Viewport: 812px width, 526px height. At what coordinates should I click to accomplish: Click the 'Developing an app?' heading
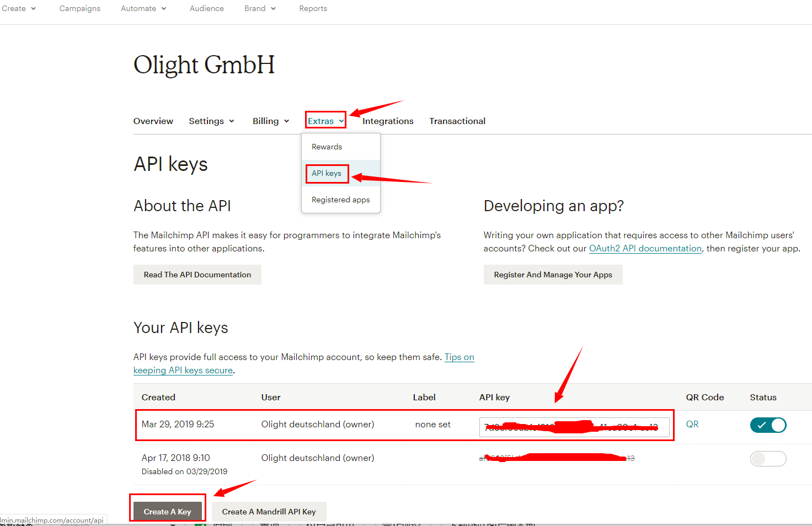click(554, 206)
